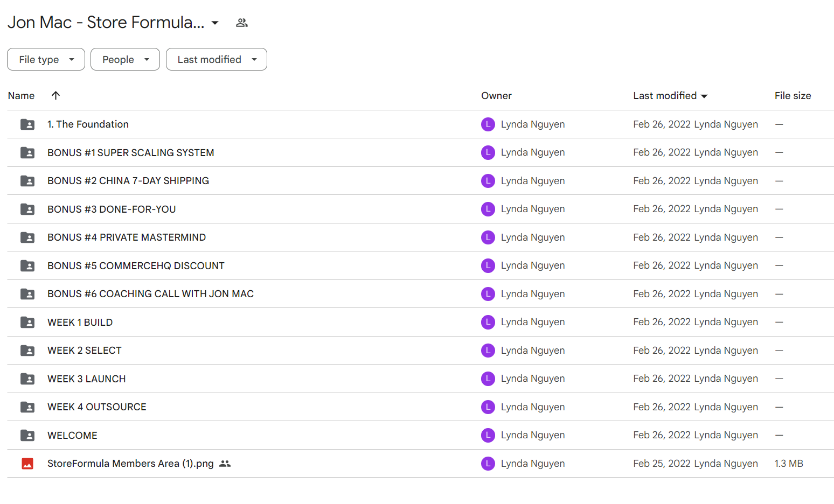Viewport: 834px width, 504px height.
Task: Click the BONUS #6 COACHING CALL folder icon
Action: tap(27, 294)
